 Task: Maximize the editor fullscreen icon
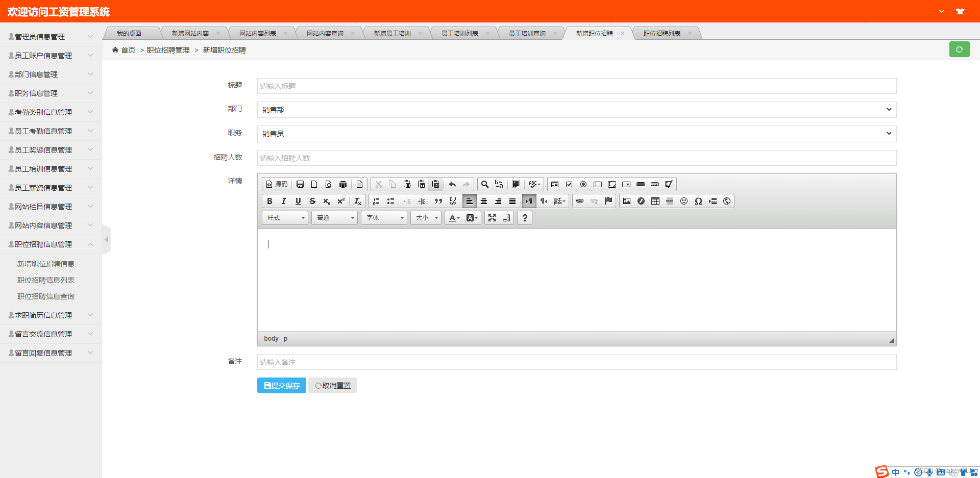click(492, 218)
